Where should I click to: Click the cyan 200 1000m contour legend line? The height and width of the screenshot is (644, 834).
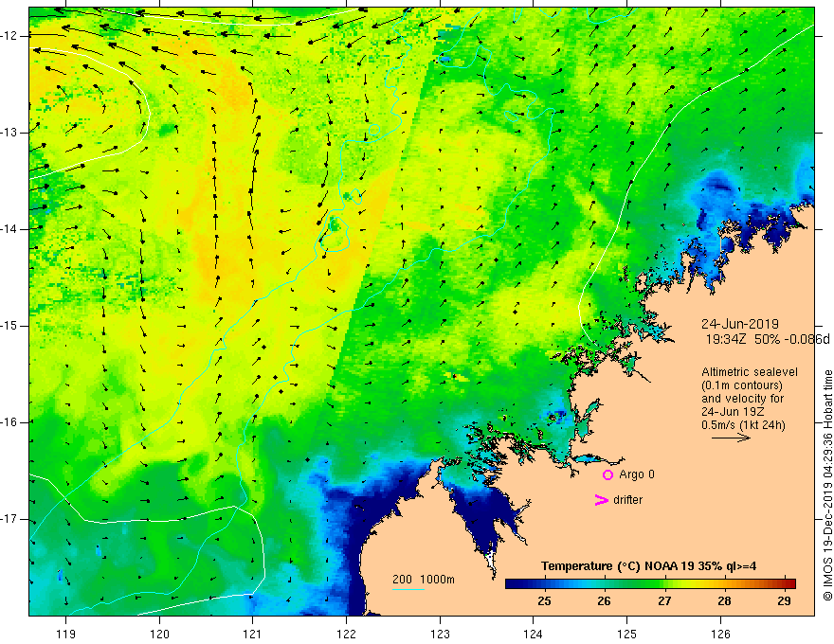pos(408,589)
